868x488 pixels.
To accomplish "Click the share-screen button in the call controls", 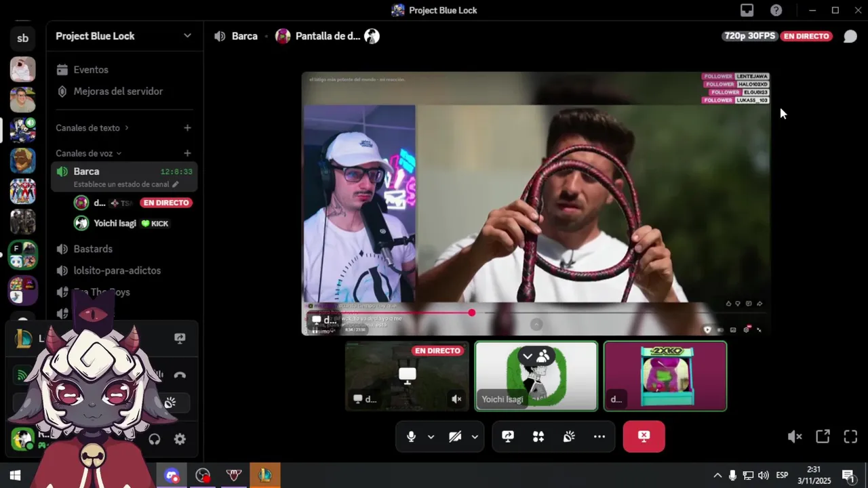I will pos(508,436).
